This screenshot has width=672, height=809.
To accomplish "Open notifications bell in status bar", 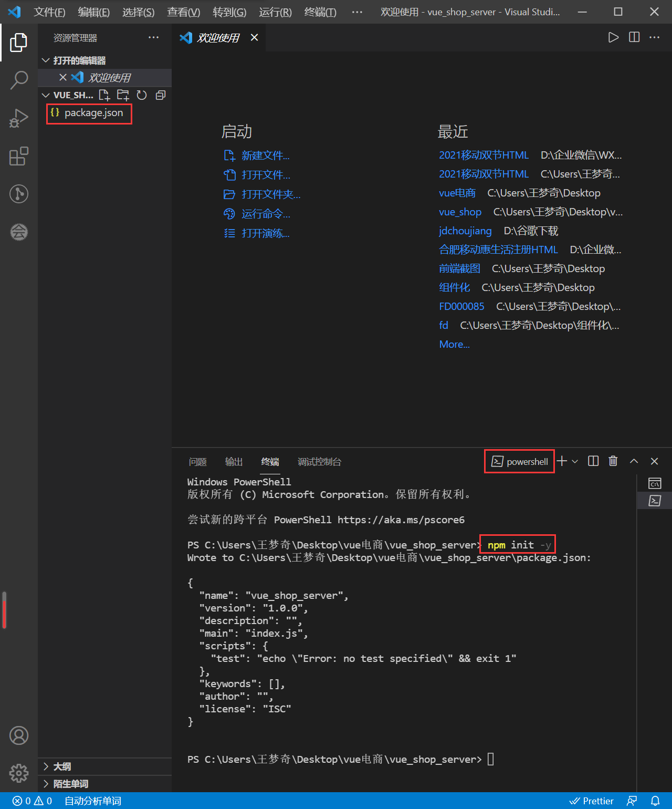I will coord(655,801).
